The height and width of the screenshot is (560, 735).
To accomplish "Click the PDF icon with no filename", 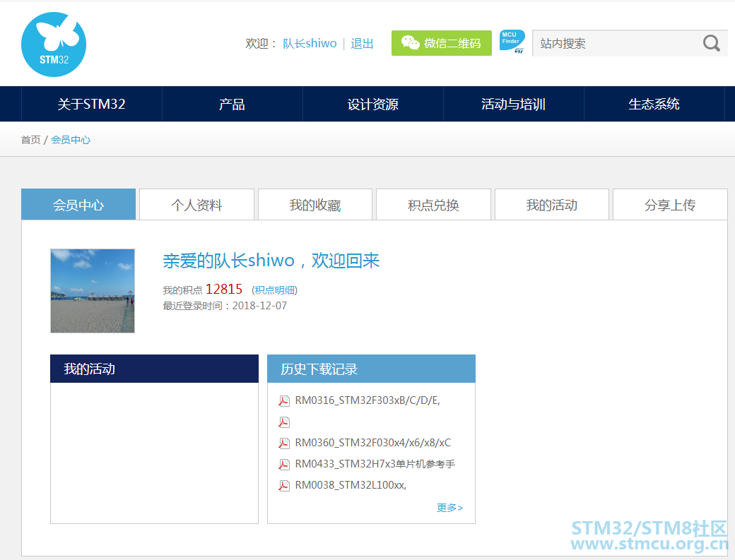I will pos(284,422).
